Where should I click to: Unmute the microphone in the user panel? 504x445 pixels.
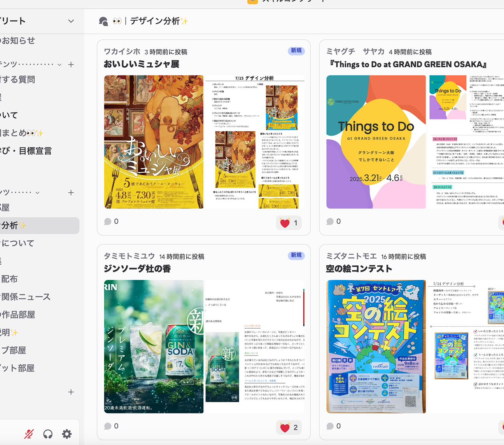tap(29, 434)
